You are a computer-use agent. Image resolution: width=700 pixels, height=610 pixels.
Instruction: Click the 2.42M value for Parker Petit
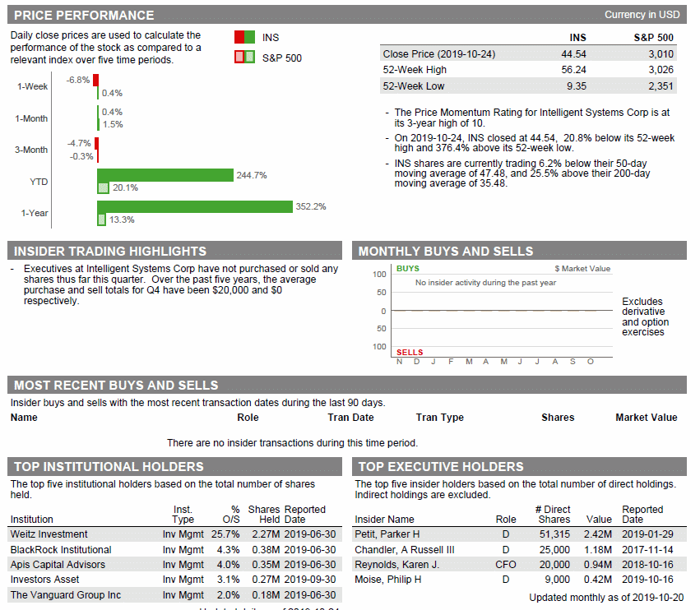[x=598, y=534]
